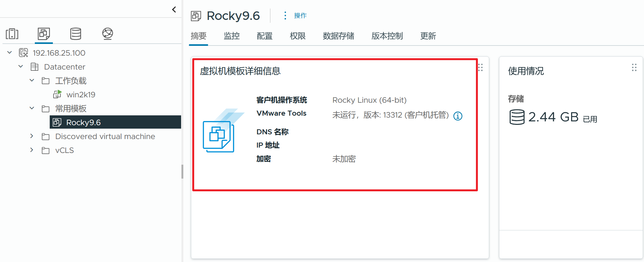Open the three-dot actions menu icon

click(285, 15)
